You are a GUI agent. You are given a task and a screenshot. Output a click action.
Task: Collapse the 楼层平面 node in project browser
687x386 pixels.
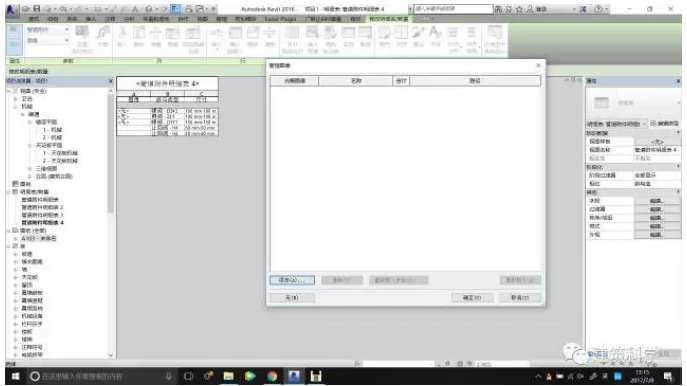coord(30,122)
